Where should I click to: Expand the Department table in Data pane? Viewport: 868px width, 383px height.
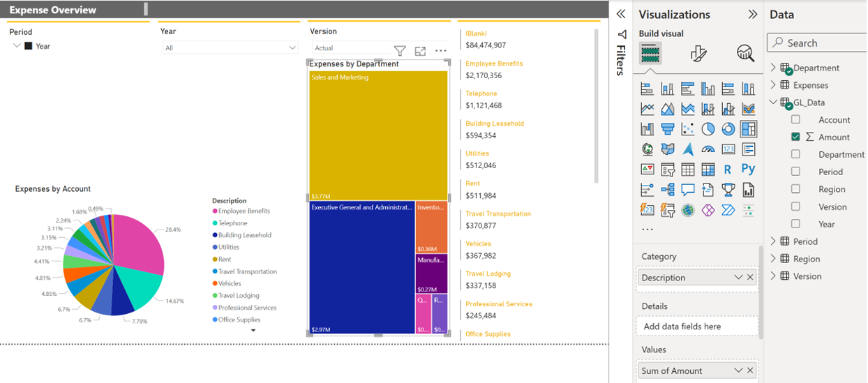(772, 68)
